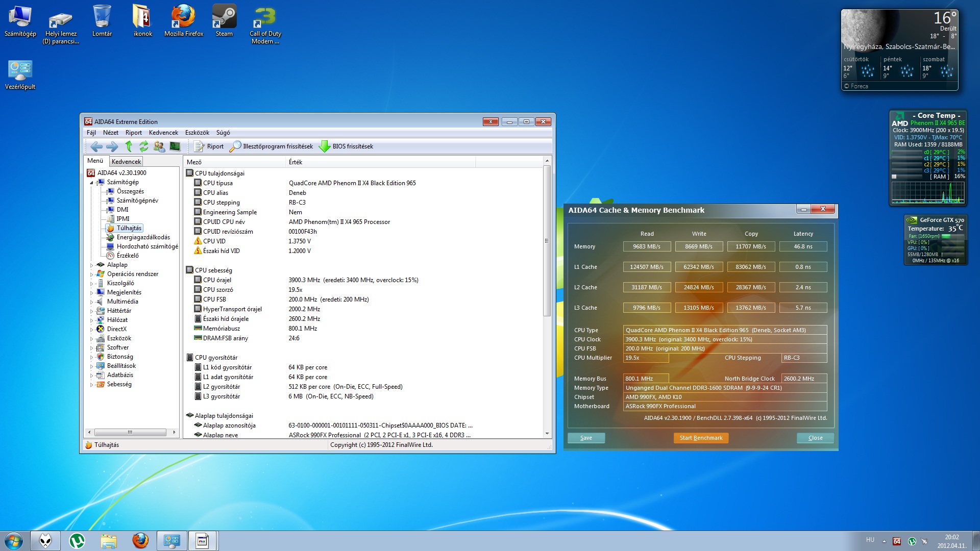Click the Memory Read result 9683 MB/s

(x=646, y=246)
